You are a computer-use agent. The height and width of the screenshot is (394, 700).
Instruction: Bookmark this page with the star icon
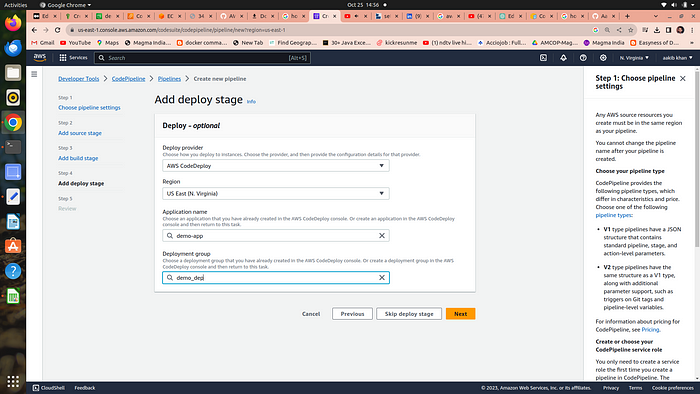pos(630,30)
